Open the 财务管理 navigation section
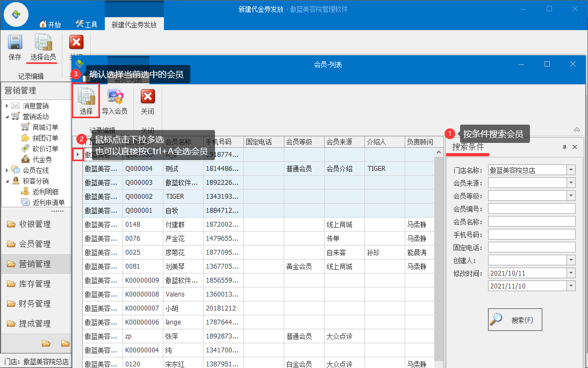 [x=35, y=304]
